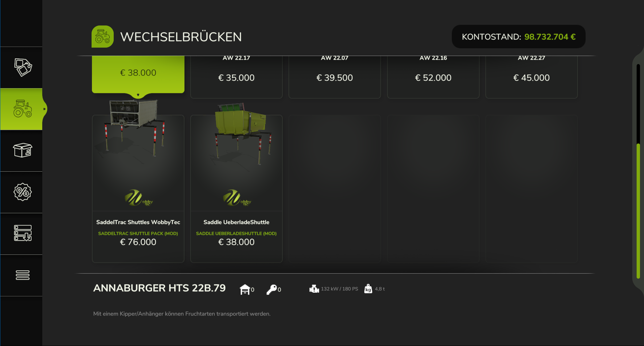Click the kg weight icon
This screenshot has height=346, width=644.
(x=368, y=289)
